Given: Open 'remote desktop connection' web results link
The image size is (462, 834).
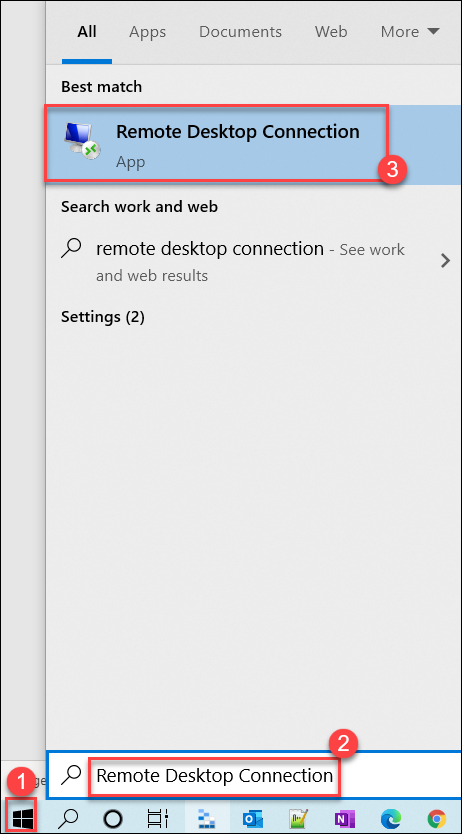Looking at the screenshot, I should (x=209, y=248).
